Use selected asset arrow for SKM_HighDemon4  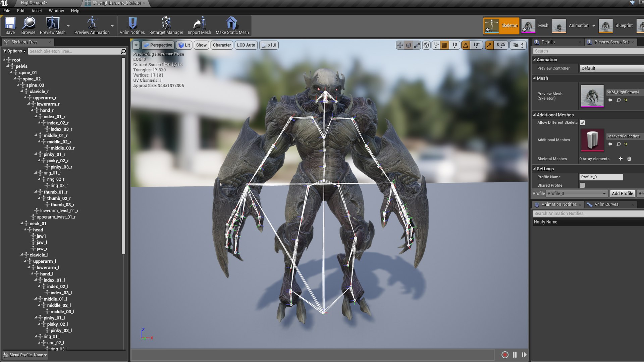(x=610, y=100)
